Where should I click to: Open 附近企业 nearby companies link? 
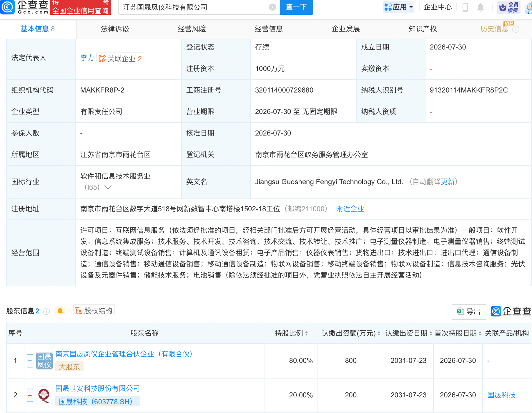(x=350, y=209)
